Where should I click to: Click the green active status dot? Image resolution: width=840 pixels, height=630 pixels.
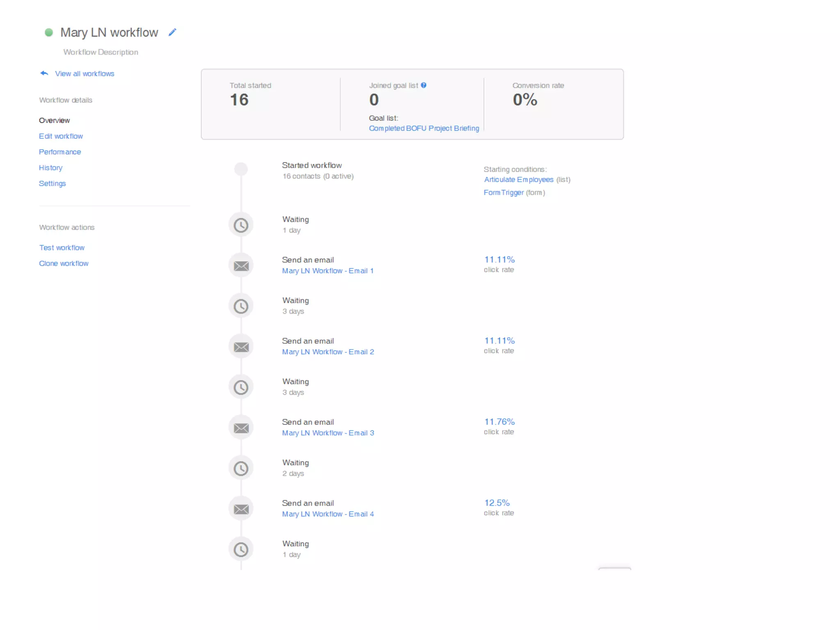tap(49, 32)
